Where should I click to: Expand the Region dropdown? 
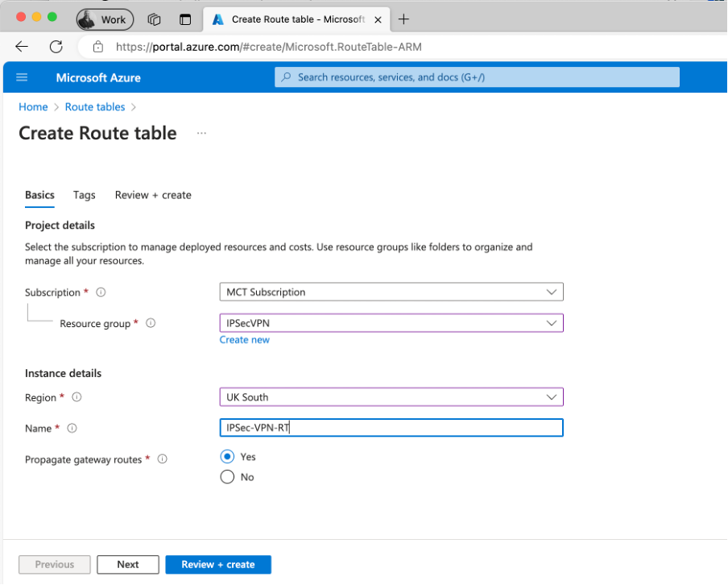pos(391,397)
